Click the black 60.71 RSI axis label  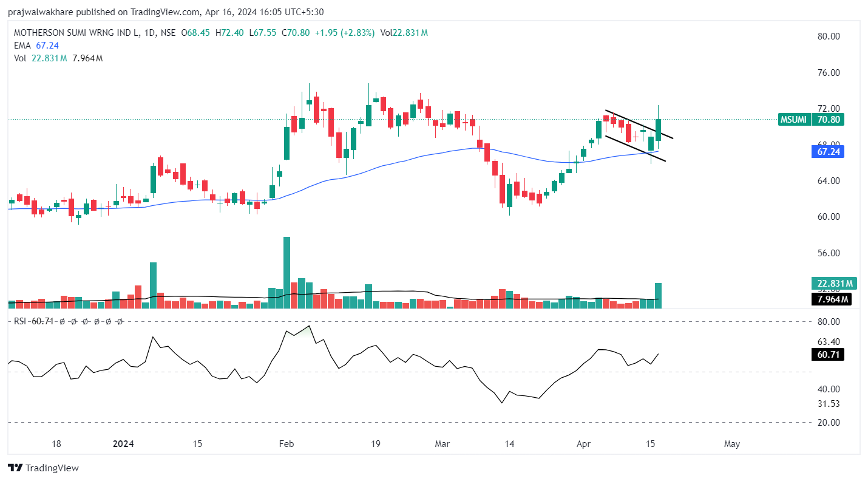827,355
